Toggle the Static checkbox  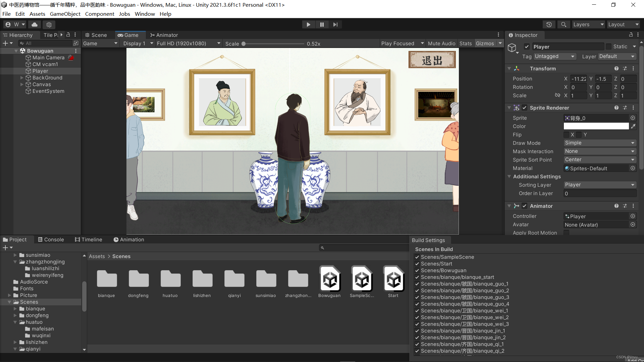click(608, 47)
